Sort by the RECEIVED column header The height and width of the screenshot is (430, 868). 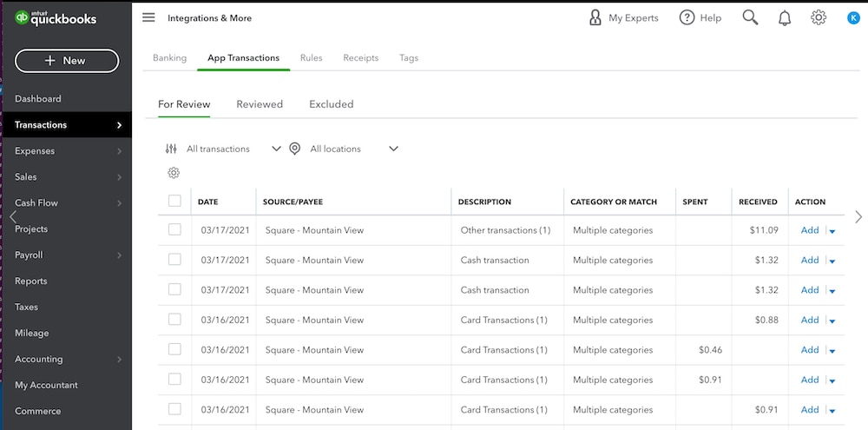758,202
